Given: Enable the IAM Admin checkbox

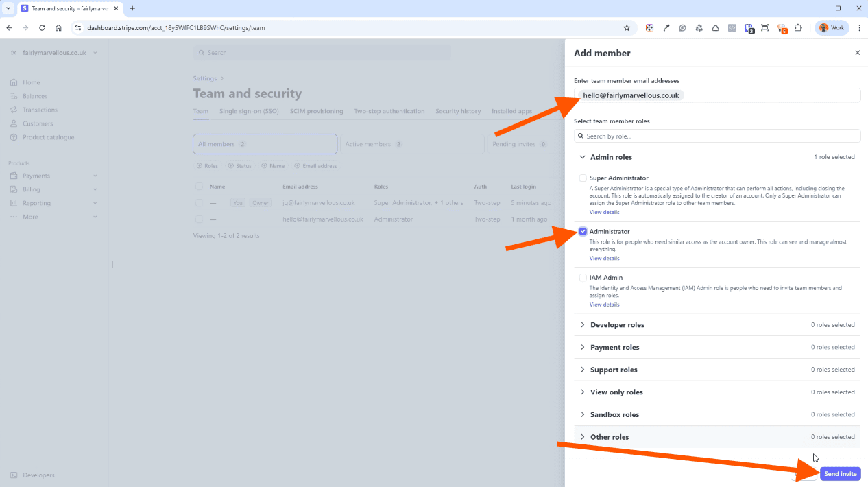Looking at the screenshot, I should 583,278.
